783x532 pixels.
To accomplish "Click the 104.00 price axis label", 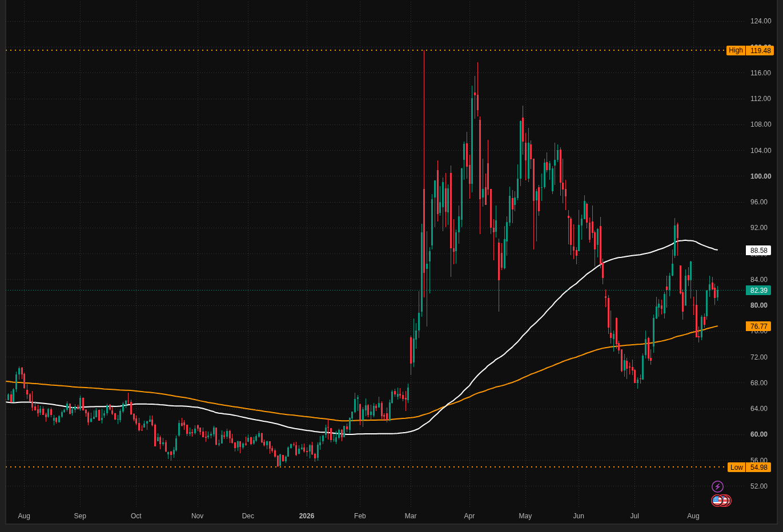I will (761, 151).
